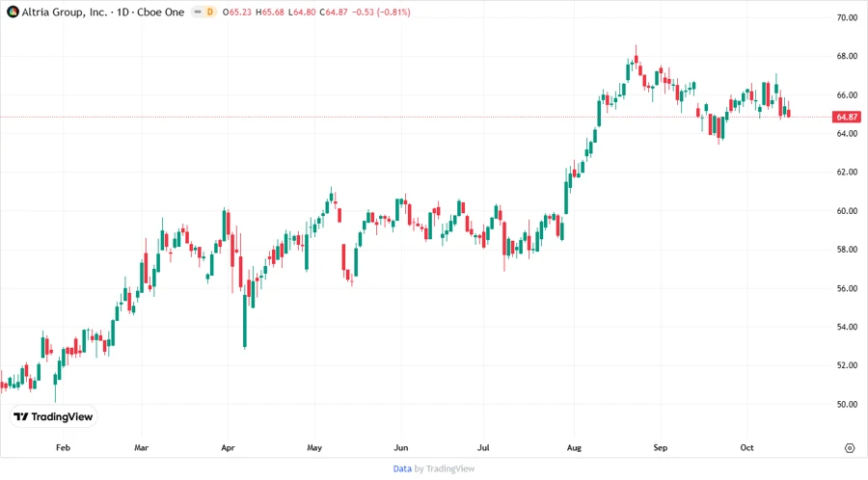Click the Jul label on time axis

(483, 447)
